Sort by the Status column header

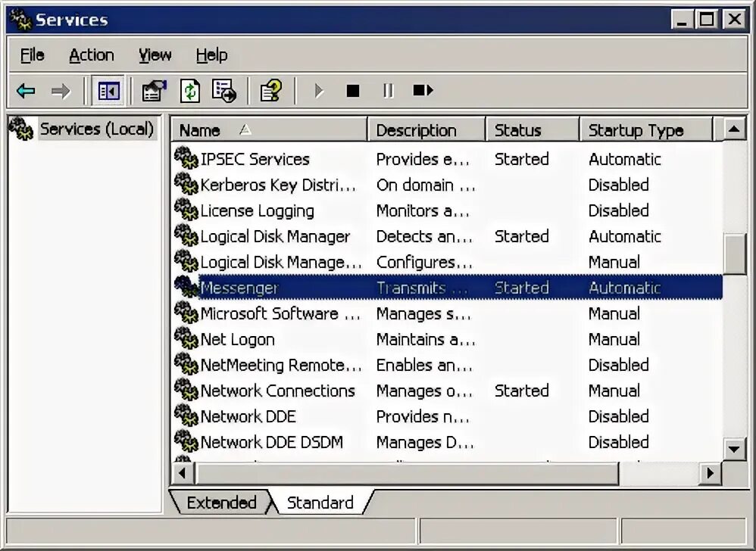[x=533, y=130]
